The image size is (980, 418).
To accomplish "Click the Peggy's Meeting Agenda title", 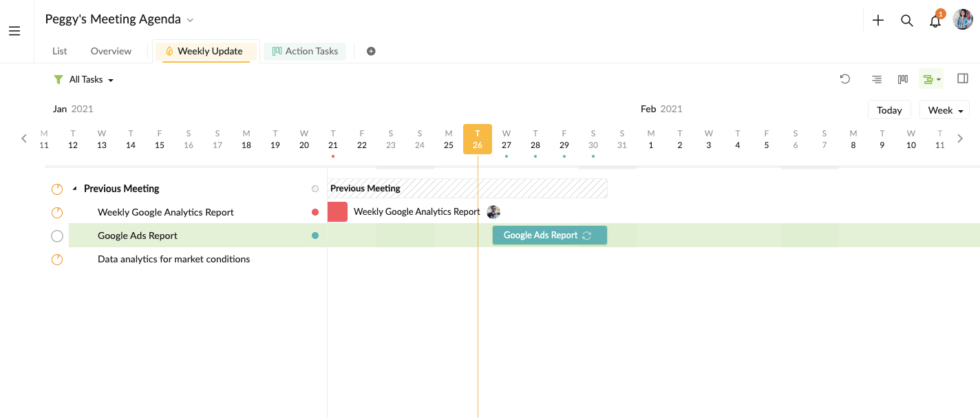I will (113, 19).
